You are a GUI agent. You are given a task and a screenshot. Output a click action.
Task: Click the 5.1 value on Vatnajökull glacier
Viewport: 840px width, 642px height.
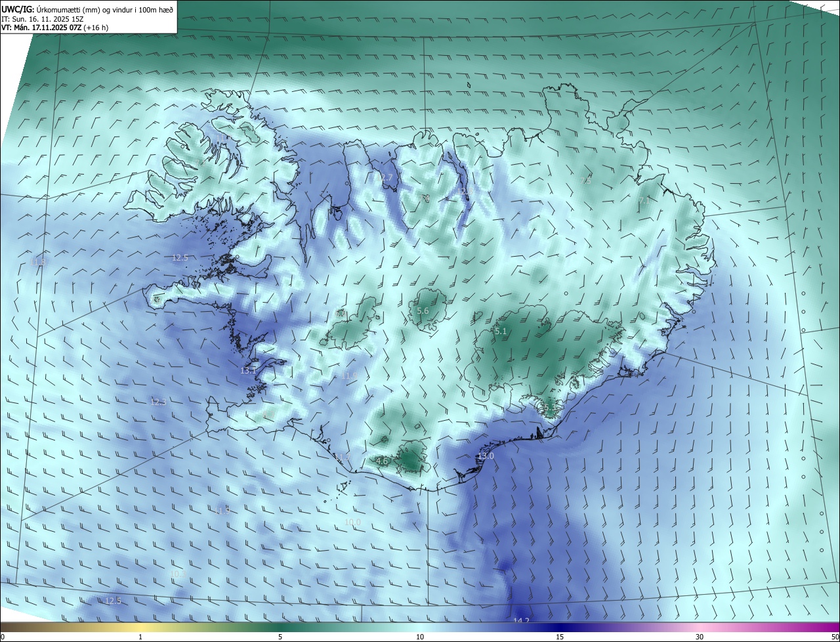click(501, 332)
